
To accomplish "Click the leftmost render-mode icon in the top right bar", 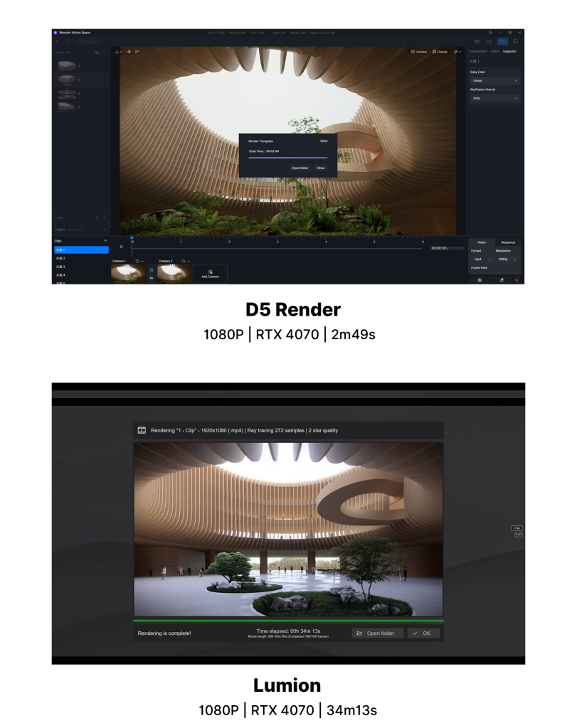I will (477, 42).
